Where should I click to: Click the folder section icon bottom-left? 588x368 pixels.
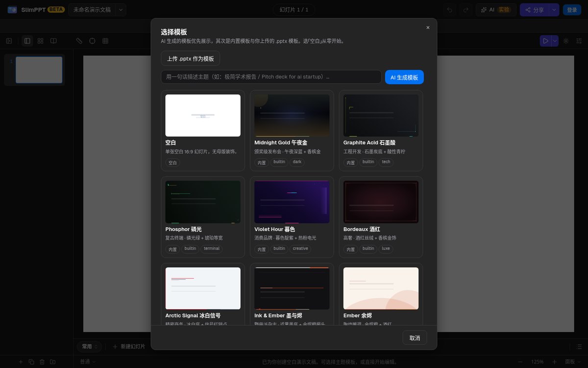53,362
